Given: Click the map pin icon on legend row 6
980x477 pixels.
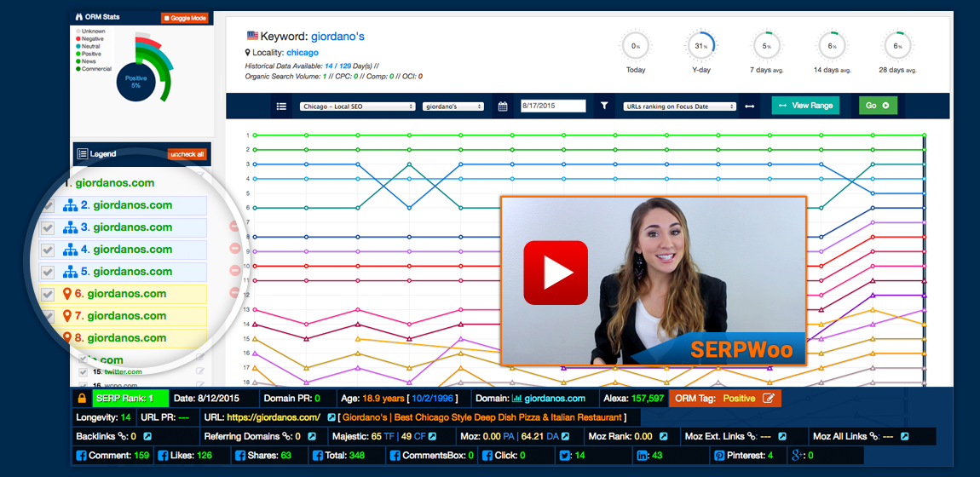Looking at the screenshot, I should pos(67,294).
